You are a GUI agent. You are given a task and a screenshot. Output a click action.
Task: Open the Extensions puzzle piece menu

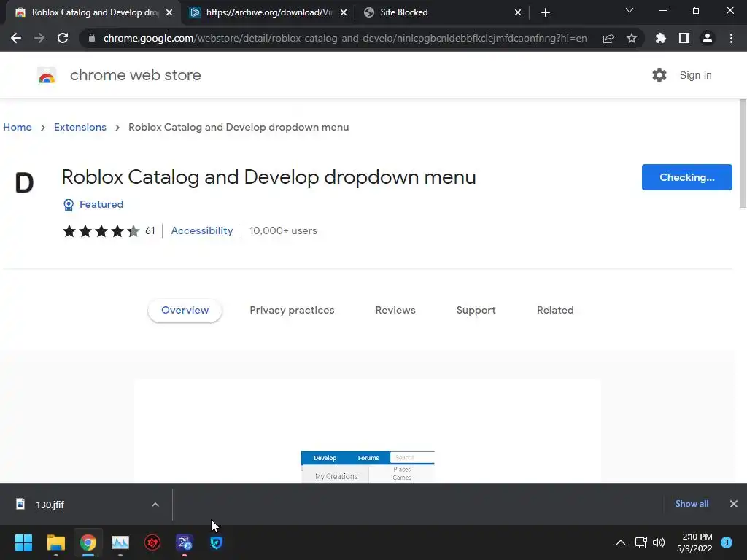[x=661, y=38]
